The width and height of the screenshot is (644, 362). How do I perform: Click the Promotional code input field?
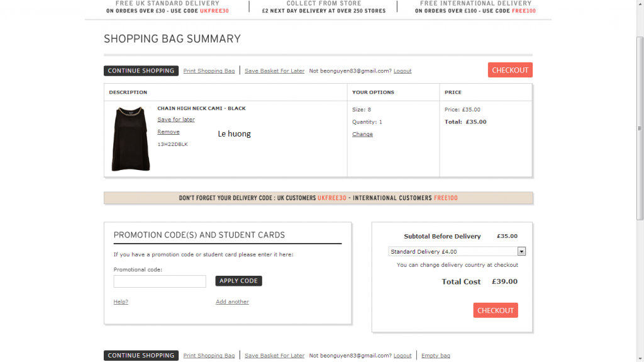[x=160, y=281]
